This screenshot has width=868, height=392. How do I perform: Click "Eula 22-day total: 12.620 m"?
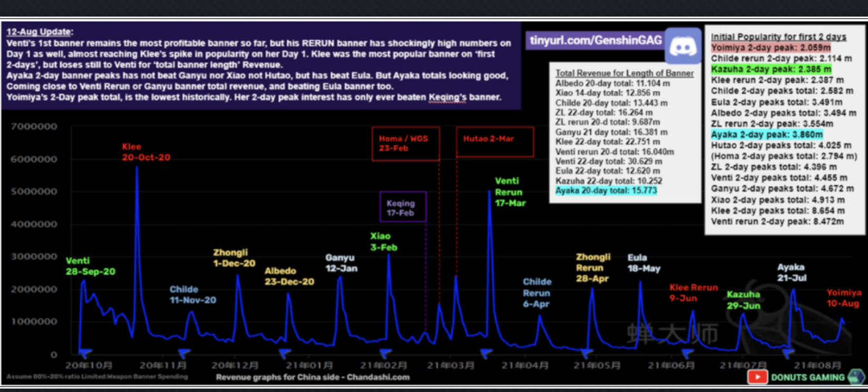(608, 170)
